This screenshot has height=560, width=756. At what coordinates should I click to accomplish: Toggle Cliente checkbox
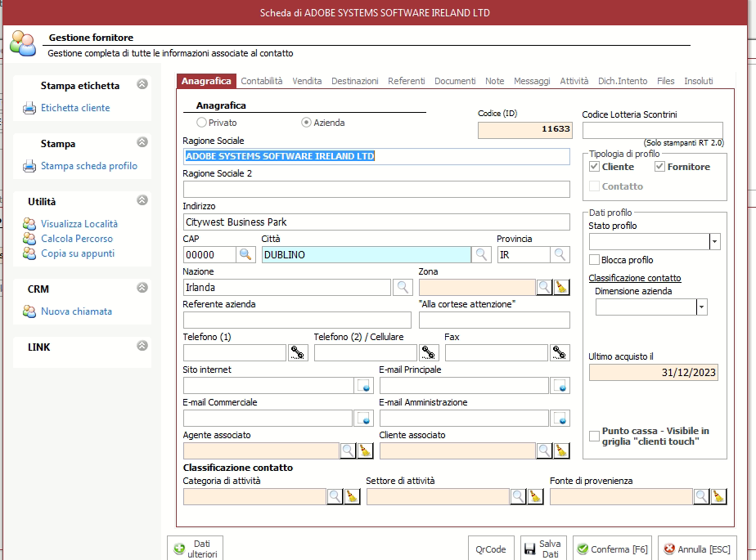click(x=595, y=167)
